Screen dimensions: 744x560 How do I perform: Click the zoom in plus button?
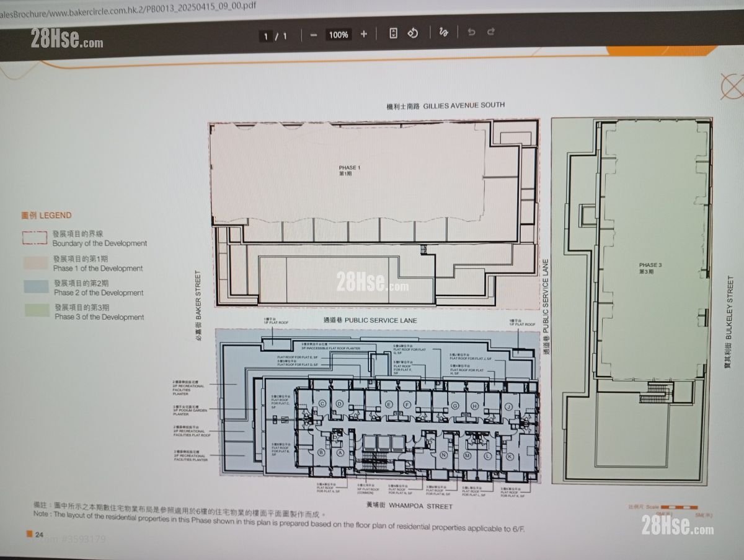(364, 35)
